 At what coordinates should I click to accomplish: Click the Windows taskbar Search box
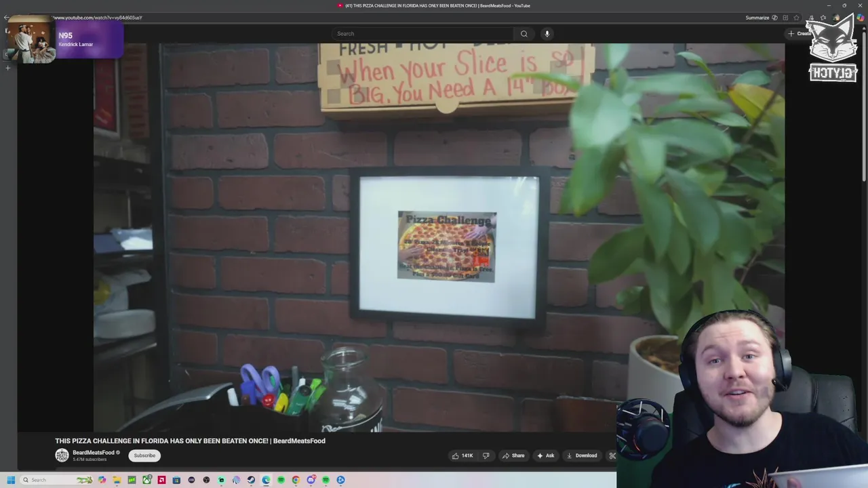coord(58,480)
